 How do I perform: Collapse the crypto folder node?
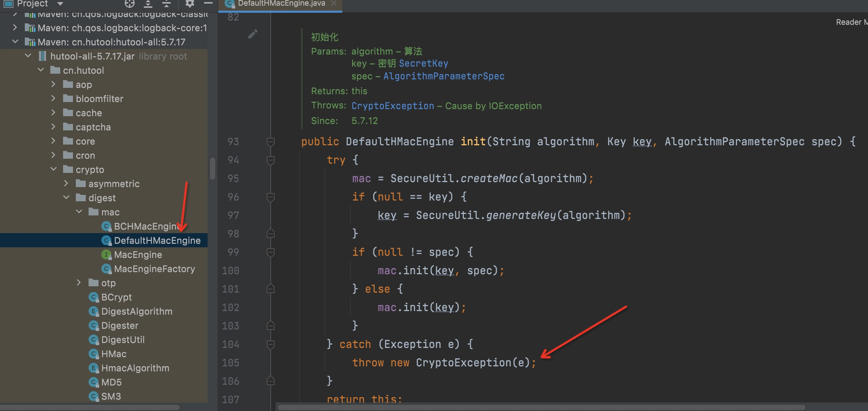coord(53,169)
